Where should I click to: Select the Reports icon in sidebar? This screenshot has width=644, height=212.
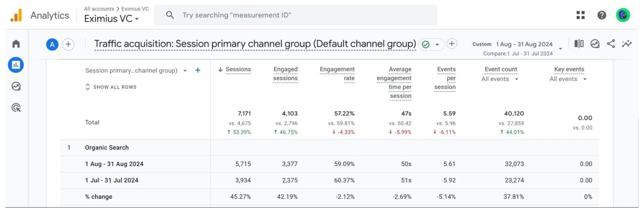16,65
